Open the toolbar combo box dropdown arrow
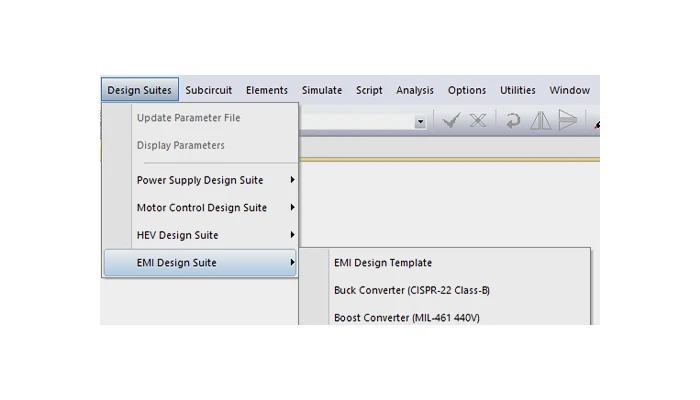700x400 pixels. pyautogui.click(x=420, y=121)
